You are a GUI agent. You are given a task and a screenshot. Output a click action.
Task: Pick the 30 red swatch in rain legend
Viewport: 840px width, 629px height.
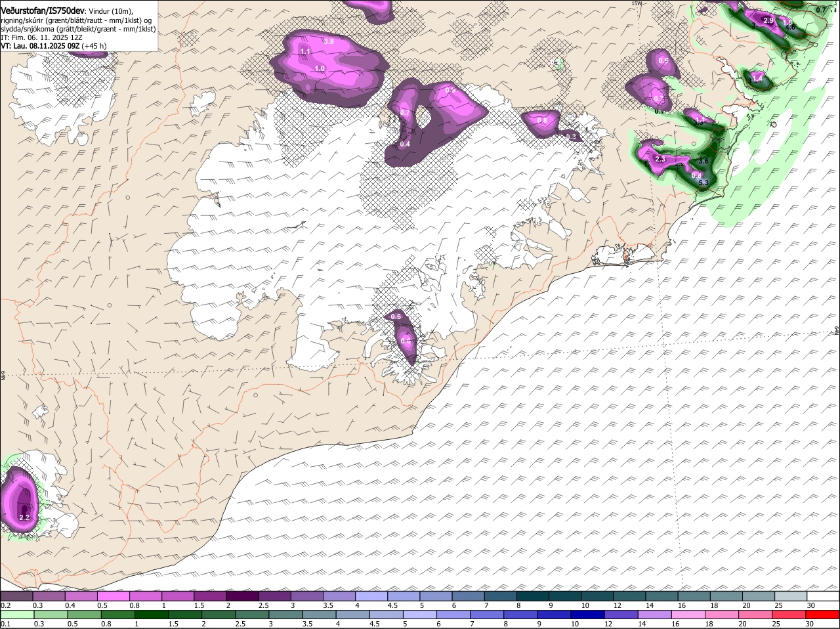[x=823, y=615]
